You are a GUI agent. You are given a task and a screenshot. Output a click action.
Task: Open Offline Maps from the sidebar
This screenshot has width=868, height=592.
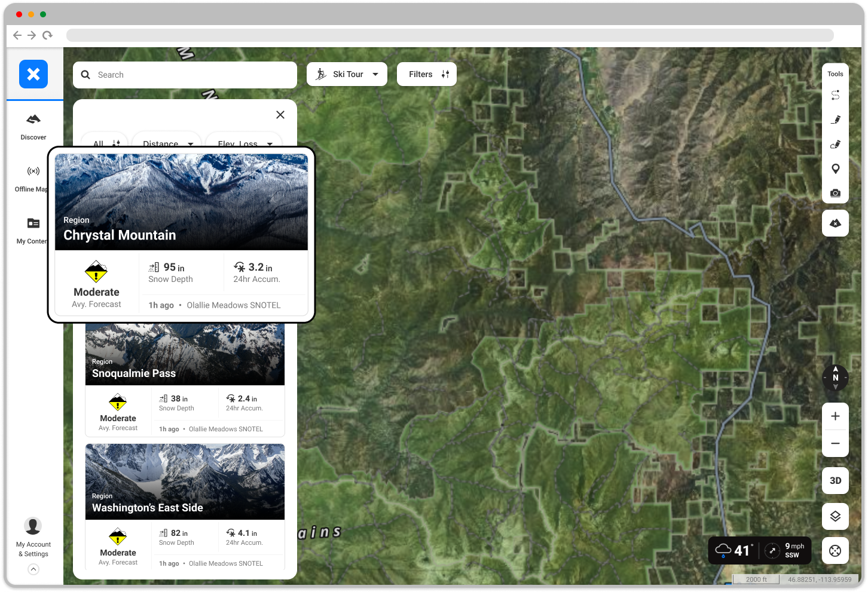31,179
